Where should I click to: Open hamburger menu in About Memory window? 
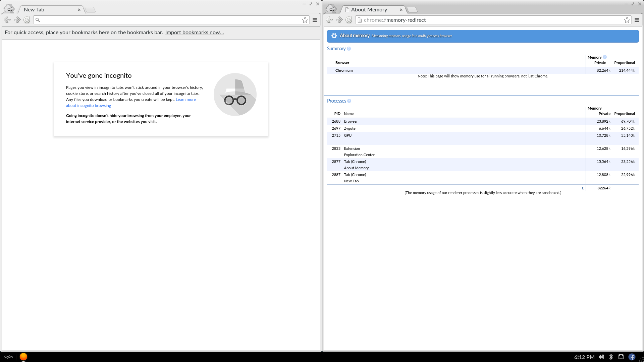[x=637, y=20]
